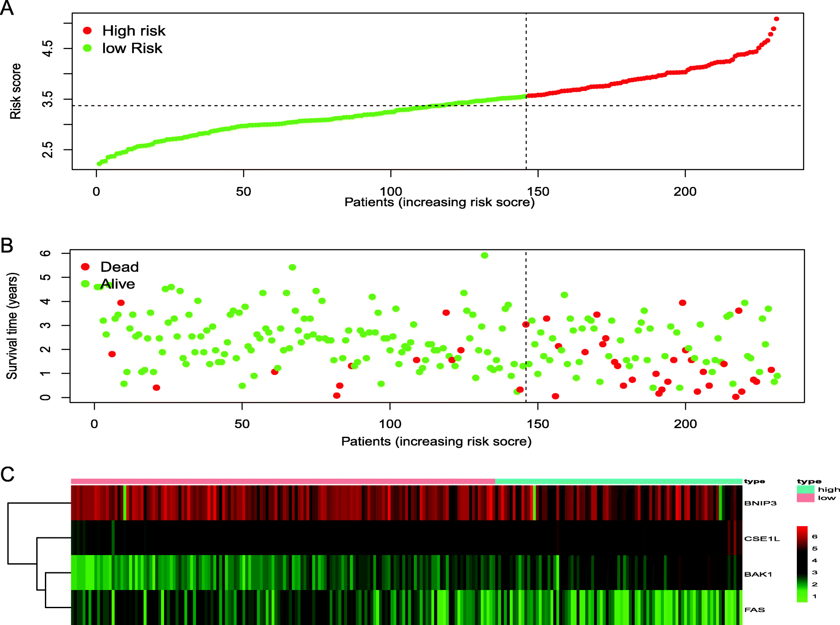This screenshot has width=840, height=625.
Task: Click the CSE1L heatmap row label
Action: (762, 539)
